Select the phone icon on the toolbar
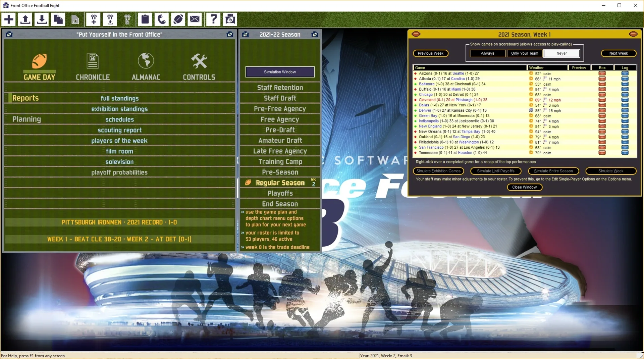 (x=162, y=19)
